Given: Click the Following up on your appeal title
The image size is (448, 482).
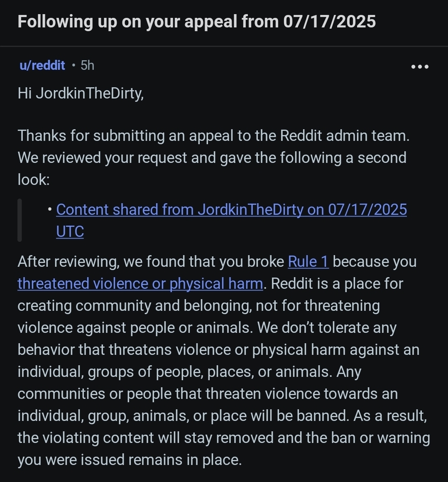Looking at the screenshot, I should 196,22.
